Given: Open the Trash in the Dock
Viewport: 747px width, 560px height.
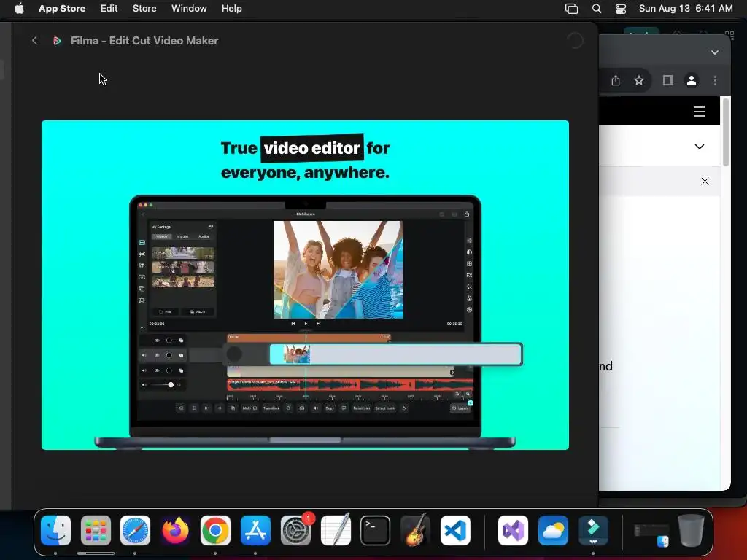Looking at the screenshot, I should point(691,530).
